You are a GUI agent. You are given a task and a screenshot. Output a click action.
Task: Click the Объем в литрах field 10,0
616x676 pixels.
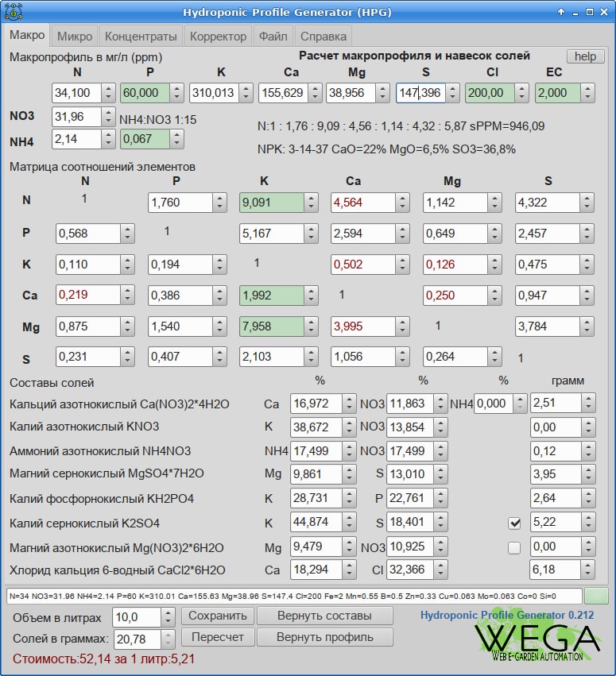(137, 617)
